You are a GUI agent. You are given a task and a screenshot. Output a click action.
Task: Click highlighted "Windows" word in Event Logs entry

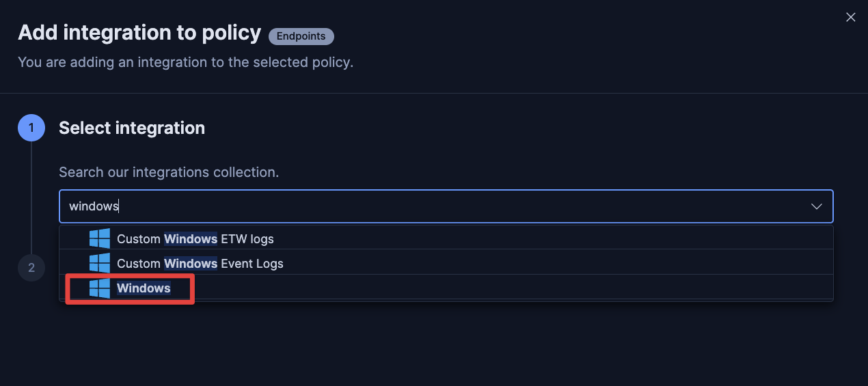[191, 263]
